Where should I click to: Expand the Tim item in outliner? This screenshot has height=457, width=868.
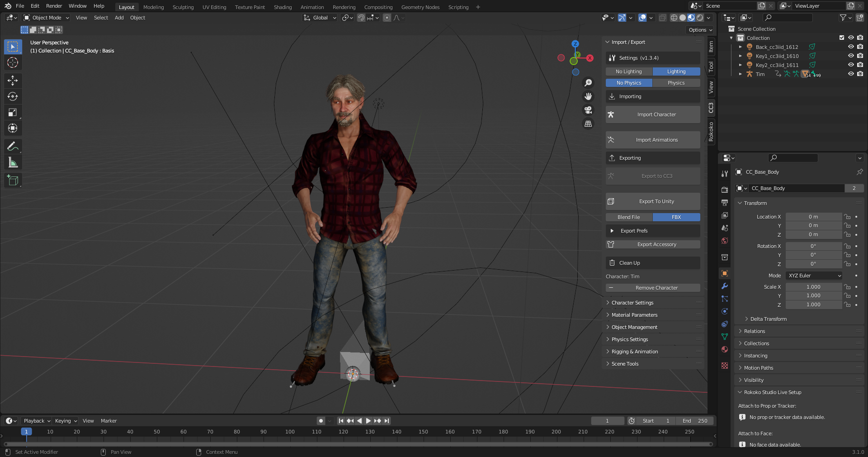click(x=740, y=74)
